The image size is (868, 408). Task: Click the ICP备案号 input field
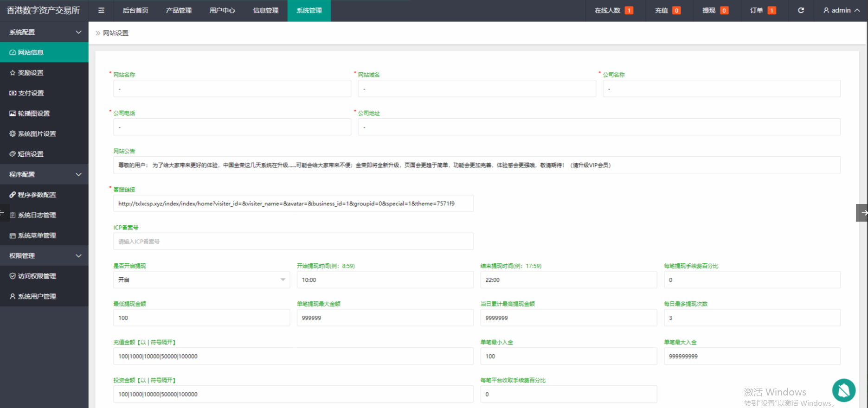coord(293,242)
